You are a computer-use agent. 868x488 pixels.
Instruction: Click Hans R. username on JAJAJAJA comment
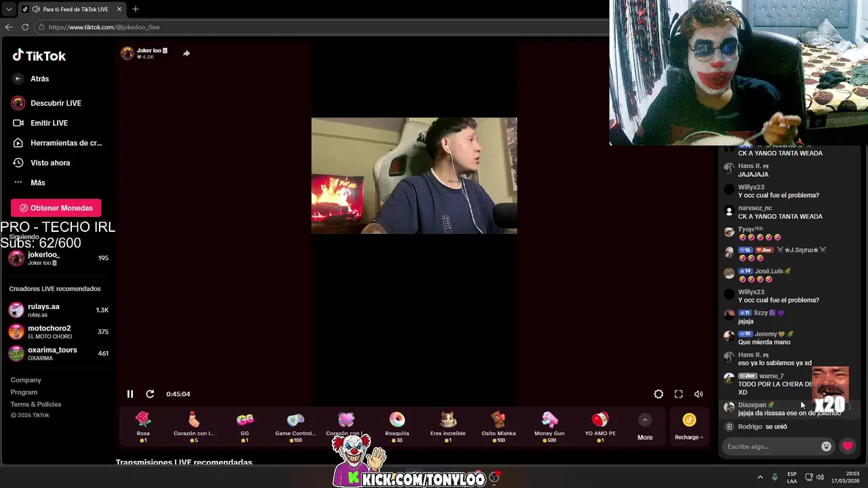749,166
